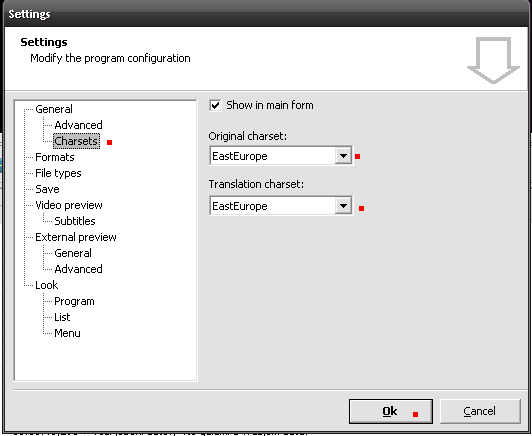Click the Translation charset EastEurope field
The image size is (532, 436).
point(281,206)
